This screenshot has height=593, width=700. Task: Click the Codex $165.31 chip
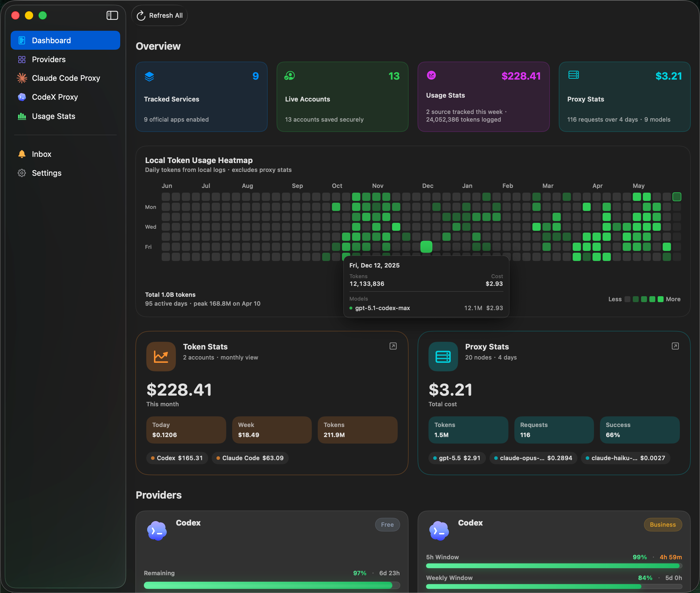click(x=177, y=458)
